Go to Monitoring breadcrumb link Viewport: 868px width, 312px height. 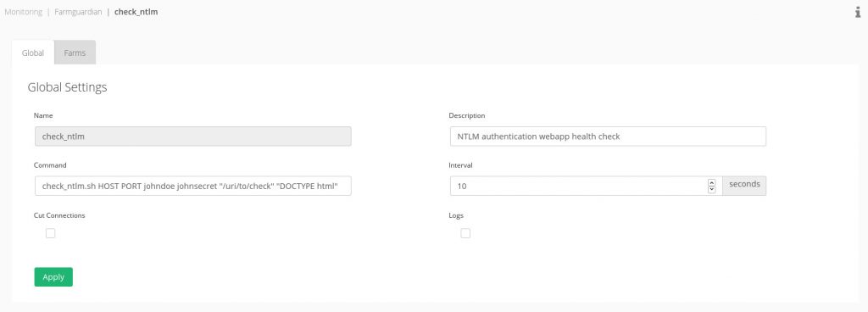[23, 12]
